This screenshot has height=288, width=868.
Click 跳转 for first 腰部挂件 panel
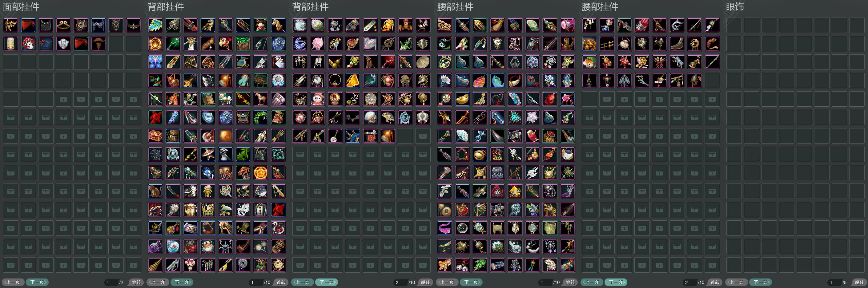pos(570,282)
